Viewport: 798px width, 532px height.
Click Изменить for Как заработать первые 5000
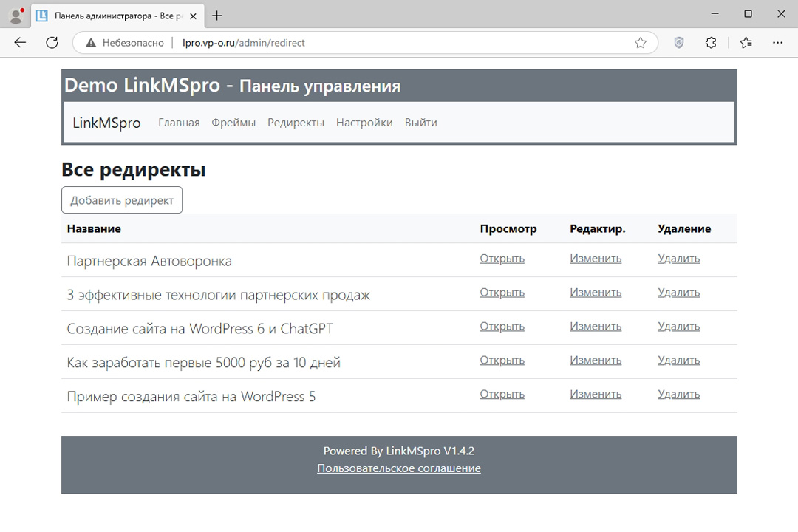coord(596,361)
